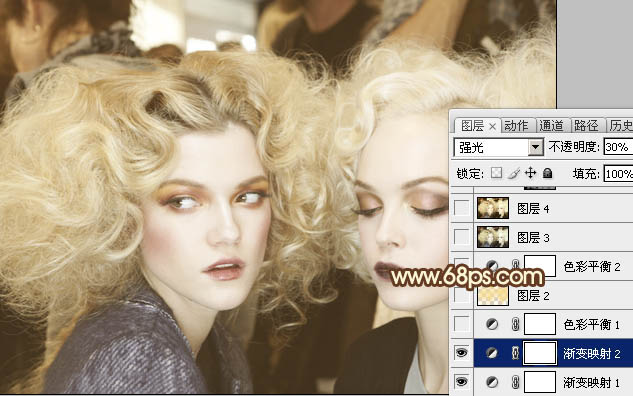Screen dimensions: 633x396
Task: Select layer name 图层 2
Action: tap(533, 296)
